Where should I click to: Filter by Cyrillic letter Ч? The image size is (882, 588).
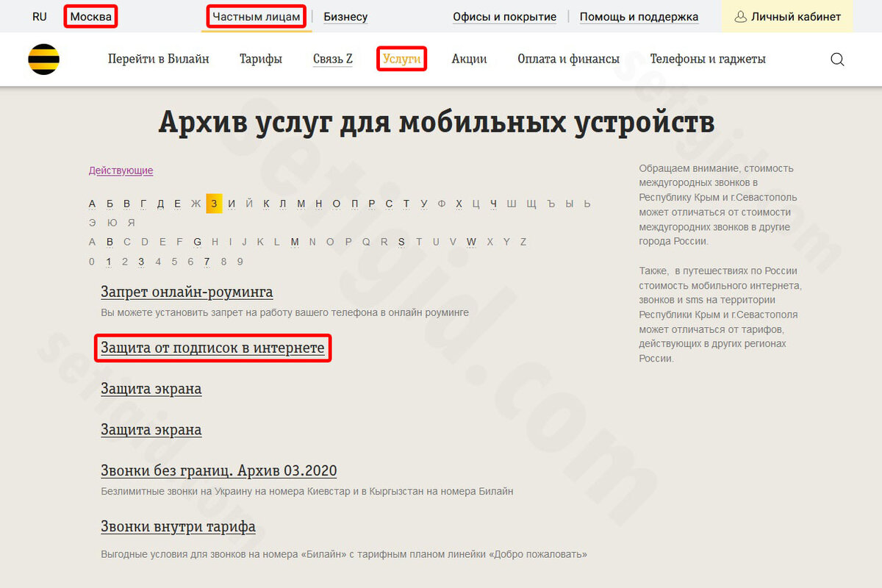(494, 204)
